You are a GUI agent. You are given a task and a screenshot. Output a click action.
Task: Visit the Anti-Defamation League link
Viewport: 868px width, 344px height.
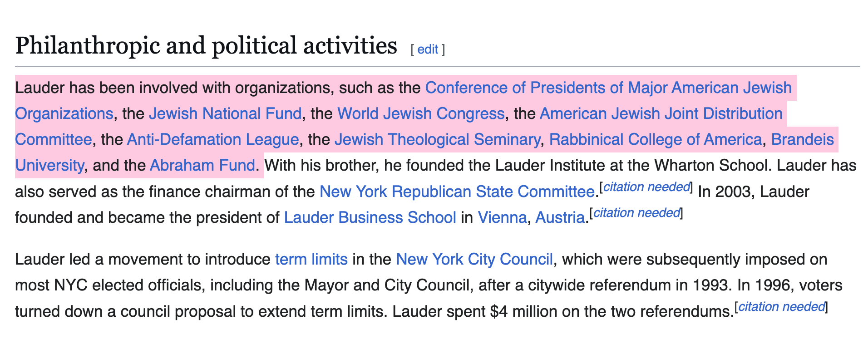(x=212, y=139)
